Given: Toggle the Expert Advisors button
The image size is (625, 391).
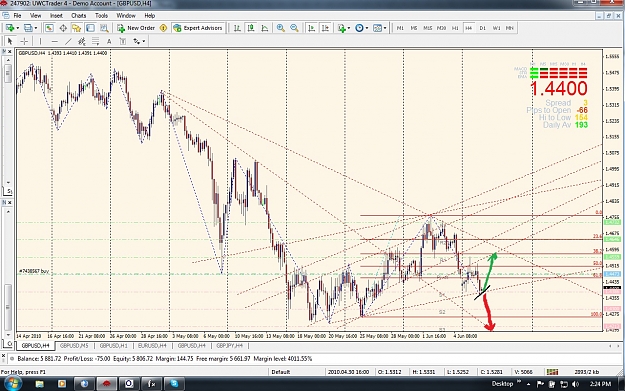Looking at the screenshot, I should tap(198, 28).
